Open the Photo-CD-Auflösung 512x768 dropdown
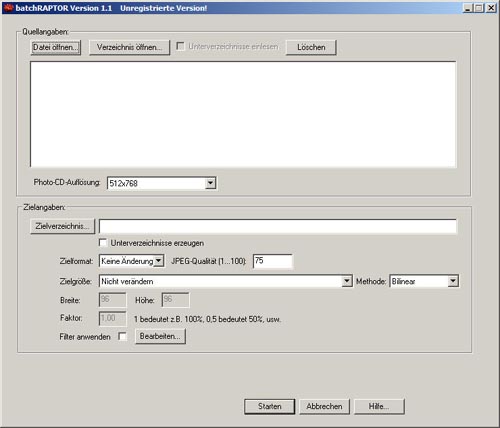The height and width of the screenshot is (428, 500). (x=162, y=183)
